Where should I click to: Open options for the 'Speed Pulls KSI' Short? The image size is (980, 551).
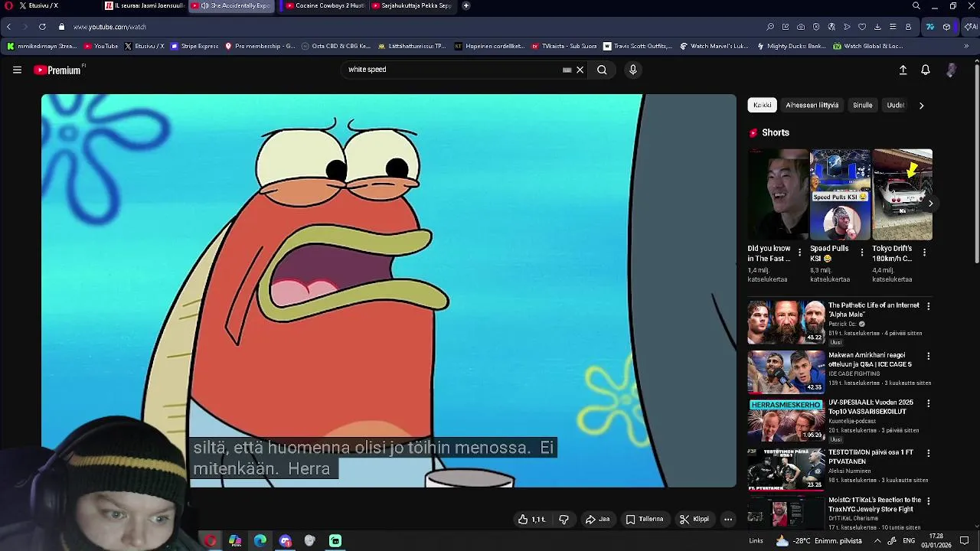point(862,253)
